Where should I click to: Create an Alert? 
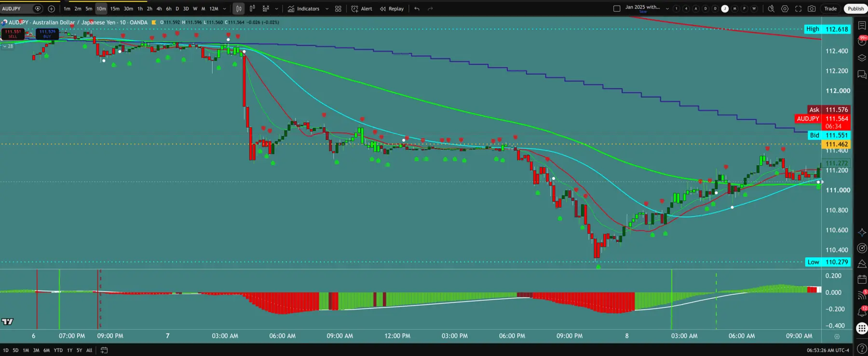point(362,9)
